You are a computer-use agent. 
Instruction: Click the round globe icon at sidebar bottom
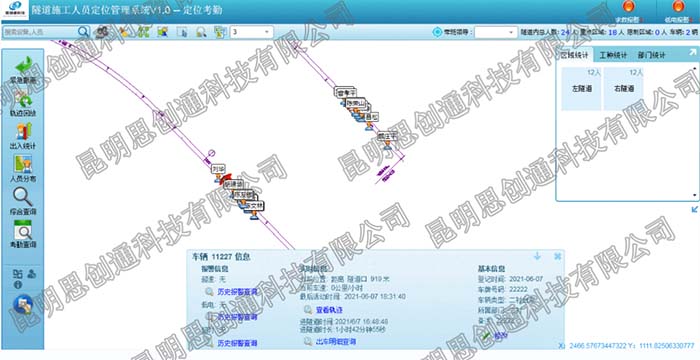tap(23, 305)
